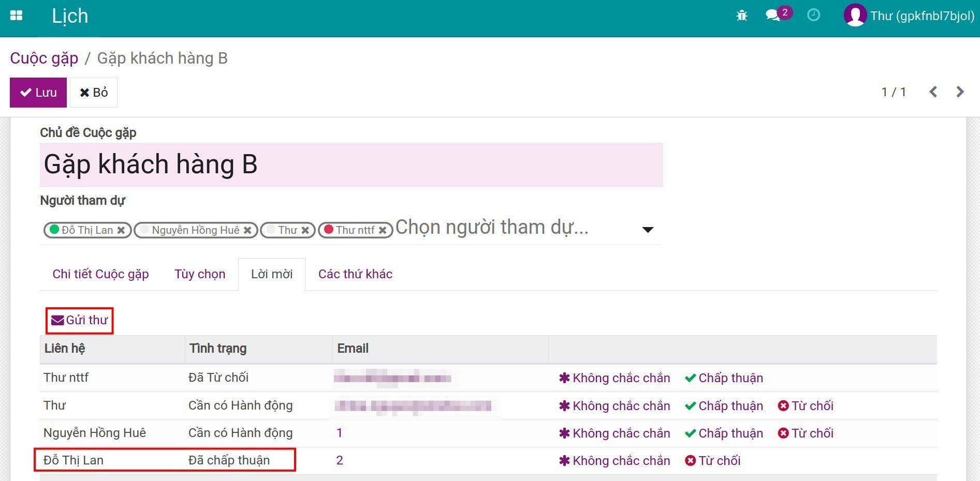The image size is (980, 481).
Task: Set Đỗ Thị Lan to Từ chối
Action: (713, 461)
